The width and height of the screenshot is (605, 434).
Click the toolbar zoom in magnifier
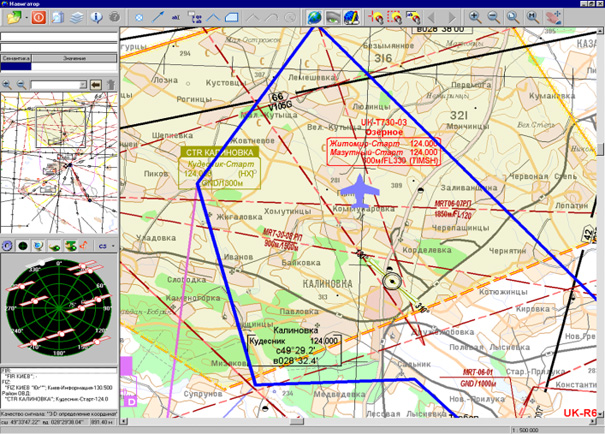[475, 17]
